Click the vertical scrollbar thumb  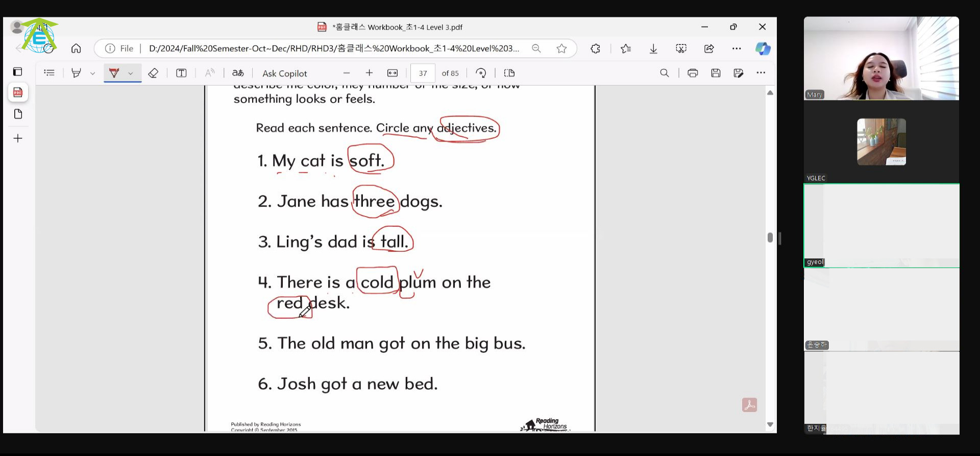(x=770, y=237)
